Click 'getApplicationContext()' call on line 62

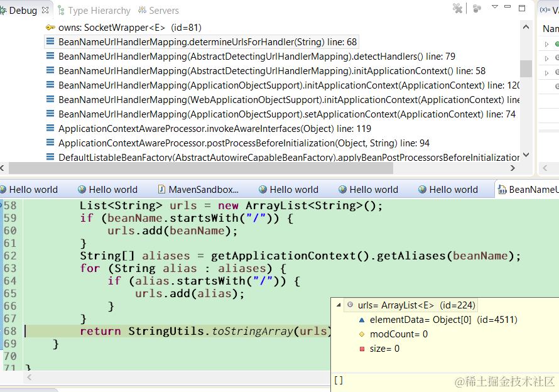click(x=290, y=256)
